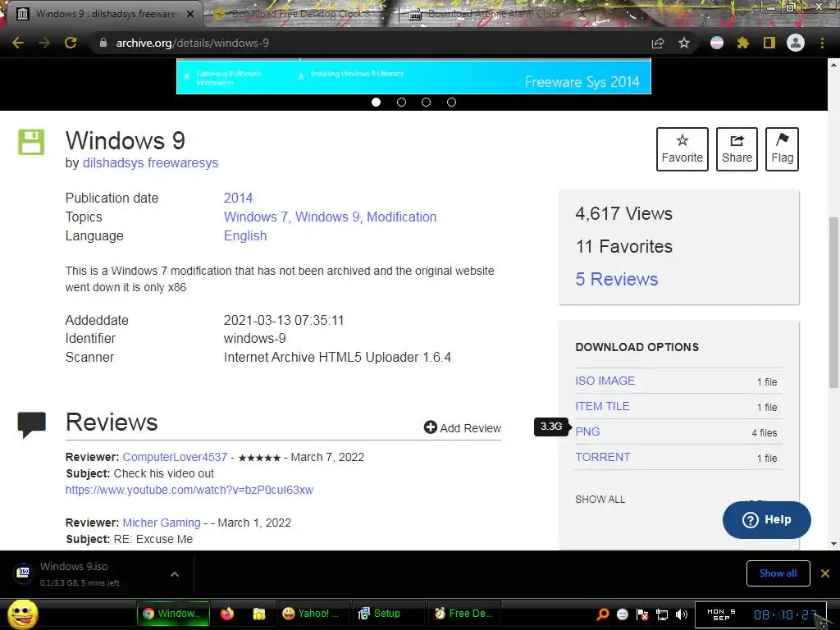
Task: Click Add Review plus icon link
Action: 463,427
